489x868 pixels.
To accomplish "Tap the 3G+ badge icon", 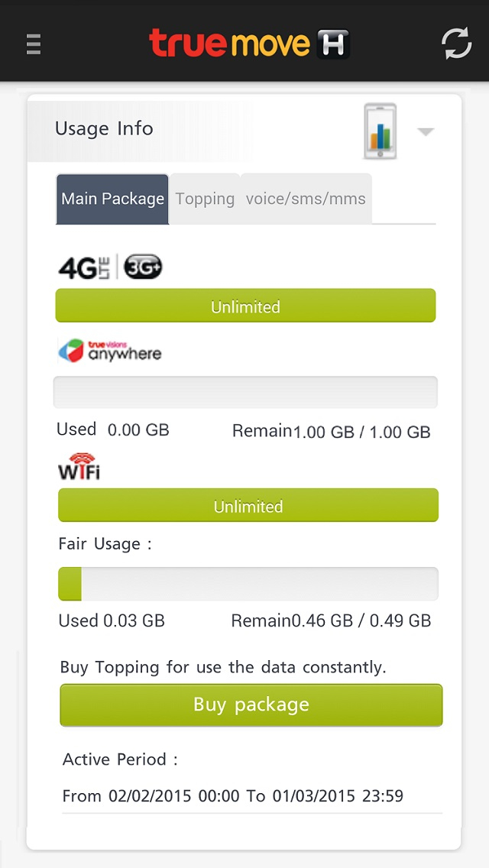I will click(143, 267).
